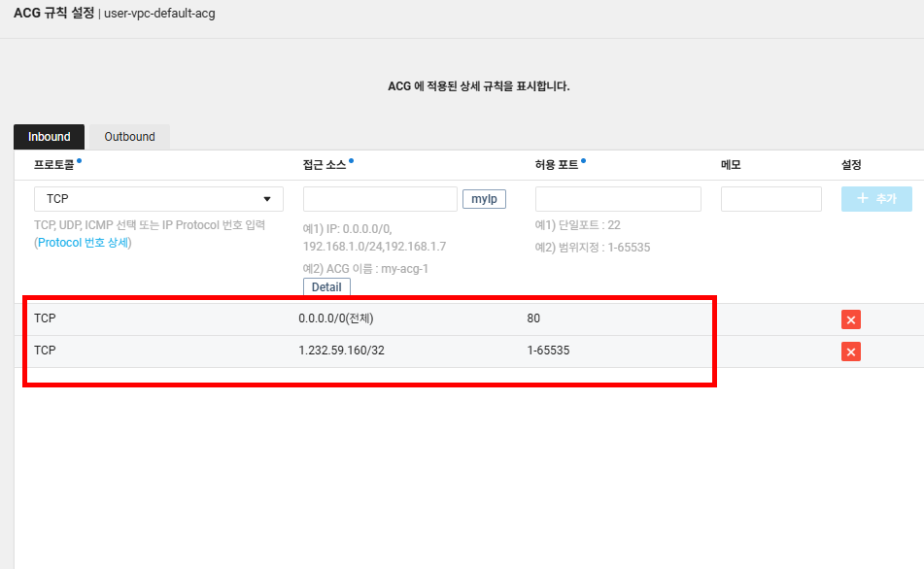Click the myIp button
Screen dimensions: 924x569
484,199
